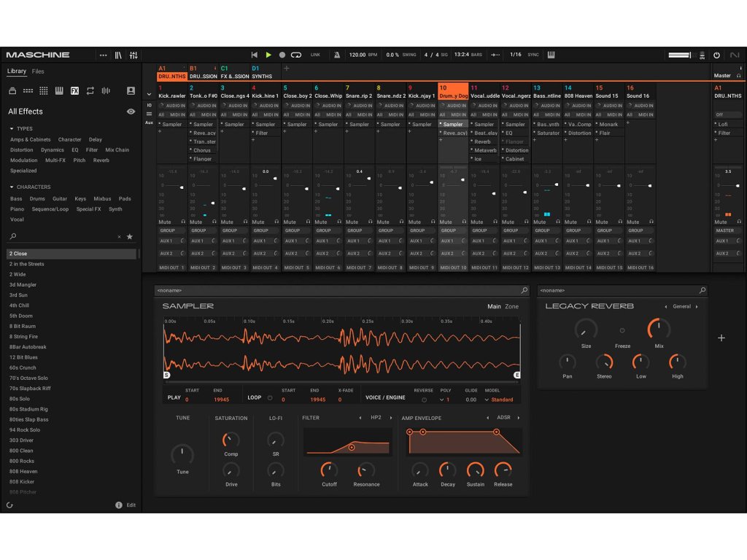Toggle the loop button in transport

[x=296, y=55]
